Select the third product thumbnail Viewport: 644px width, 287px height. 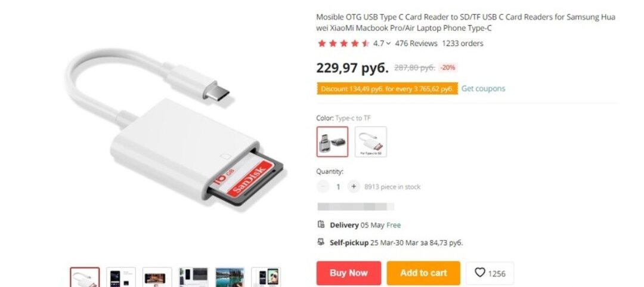(157, 277)
